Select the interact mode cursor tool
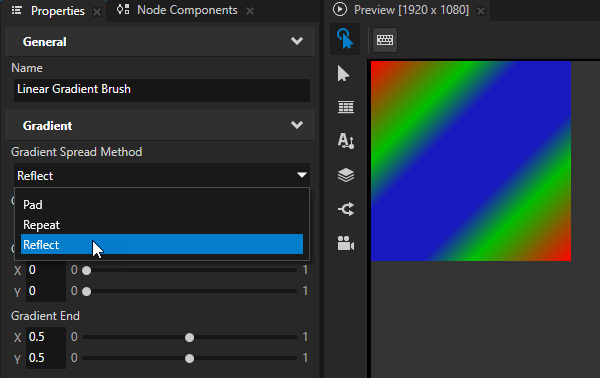 coord(345,39)
